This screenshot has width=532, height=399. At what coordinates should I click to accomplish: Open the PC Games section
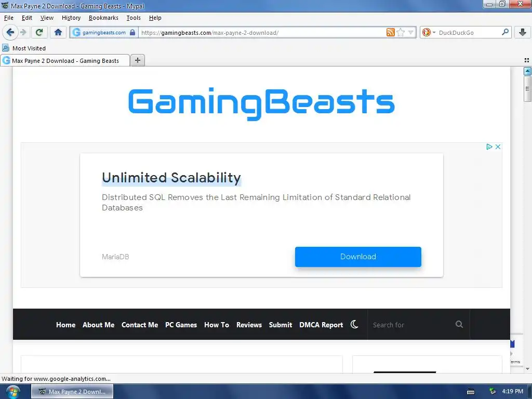[181, 325]
